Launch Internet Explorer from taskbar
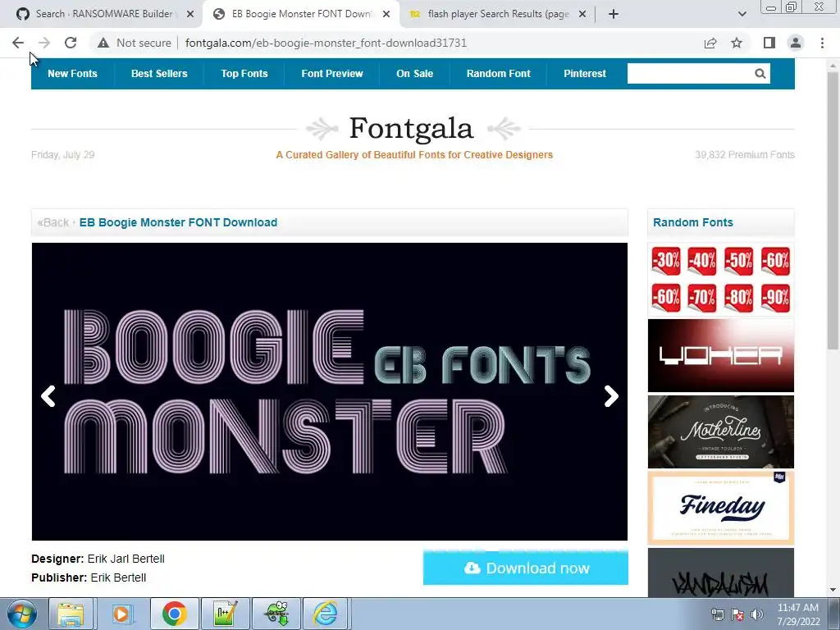Viewport: 840px width, 630px height. click(x=326, y=614)
